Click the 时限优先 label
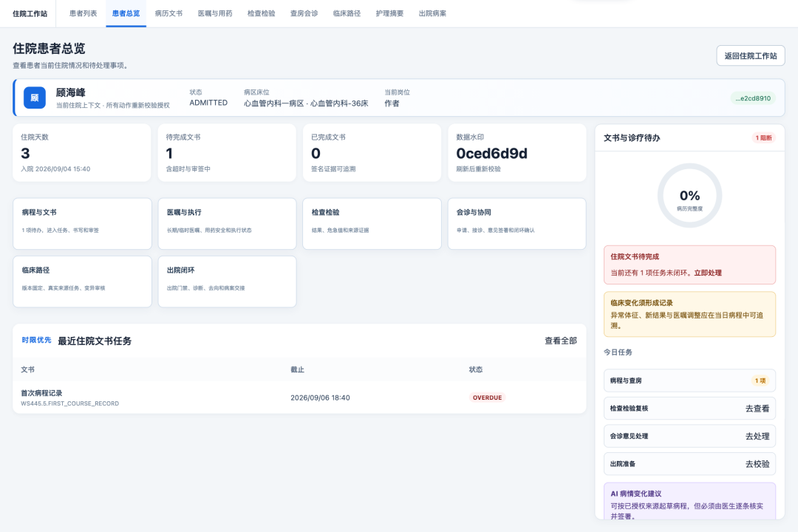This screenshot has height=532, width=798. [x=37, y=340]
